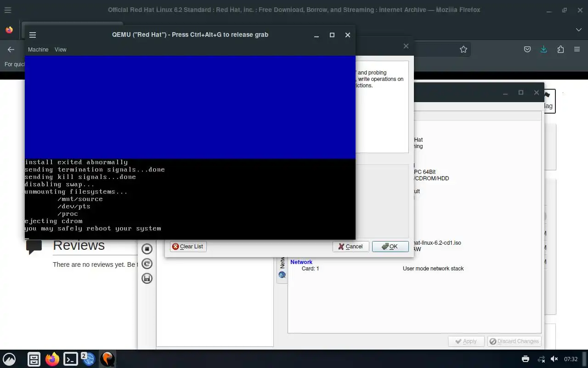Click inside the QEMU blue VM display
Screen dimensions: 588x368
pos(190,107)
